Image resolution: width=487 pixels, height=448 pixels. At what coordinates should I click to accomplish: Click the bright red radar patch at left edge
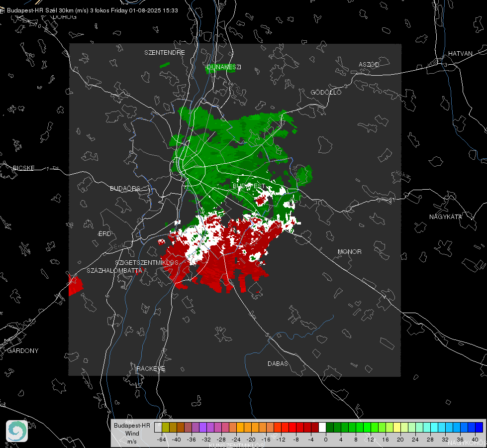(75, 285)
